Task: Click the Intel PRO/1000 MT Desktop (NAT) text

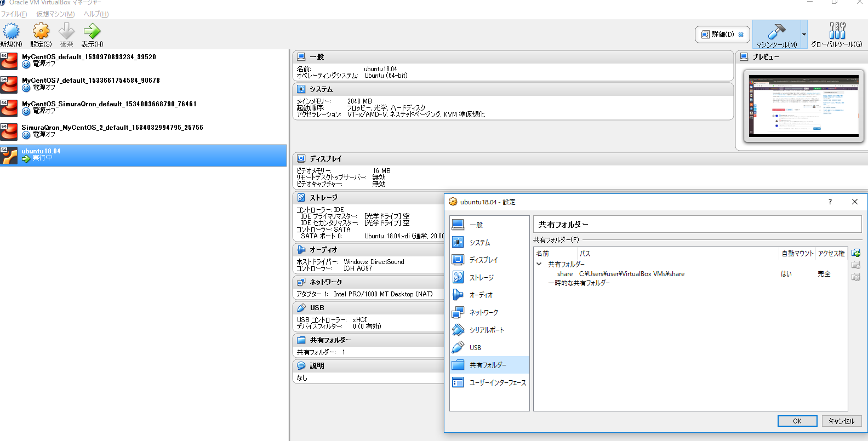Action: (x=383, y=294)
